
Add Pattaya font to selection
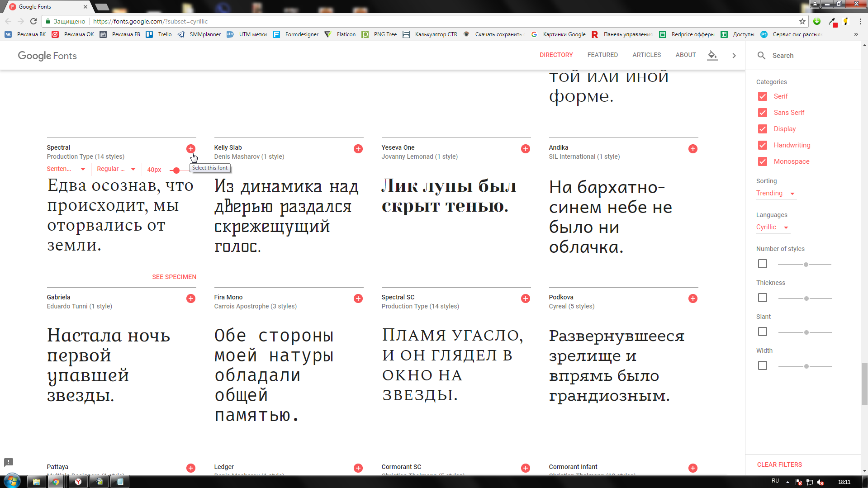point(191,468)
